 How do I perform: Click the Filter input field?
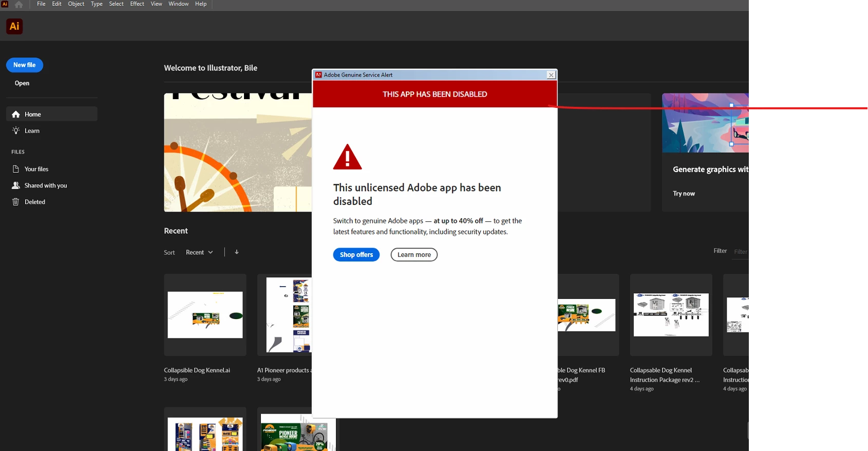pyautogui.click(x=741, y=252)
